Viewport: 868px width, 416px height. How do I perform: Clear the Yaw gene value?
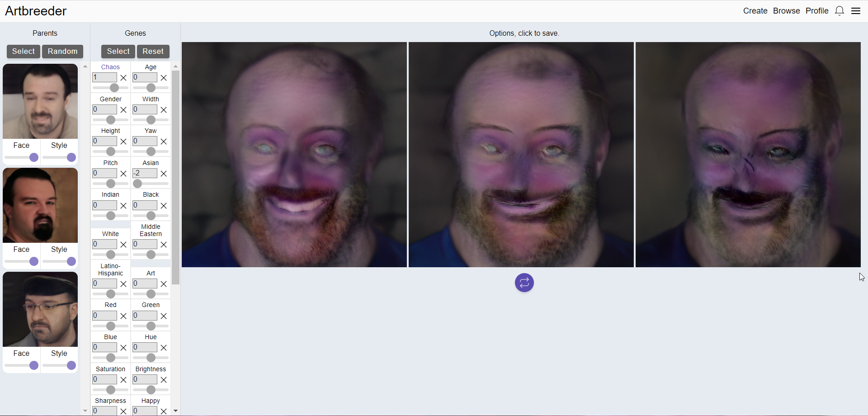[164, 142]
